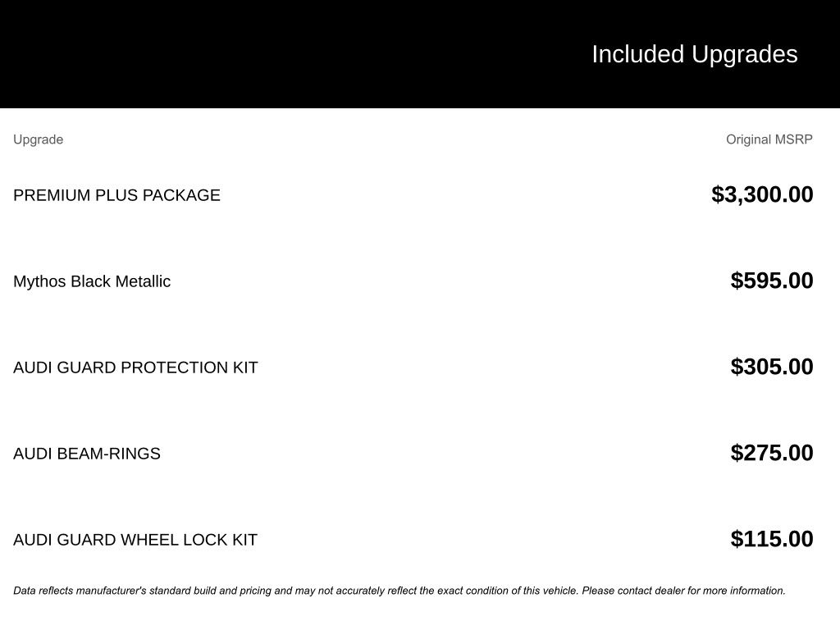840x630 pixels.
Task: Click the PREMIUM PLUS PACKAGE upgrade name
Action: tap(116, 195)
